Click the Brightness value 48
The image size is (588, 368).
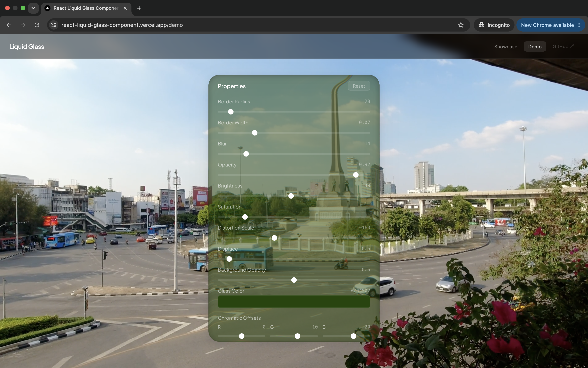pyautogui.click(x=367, y=185)
